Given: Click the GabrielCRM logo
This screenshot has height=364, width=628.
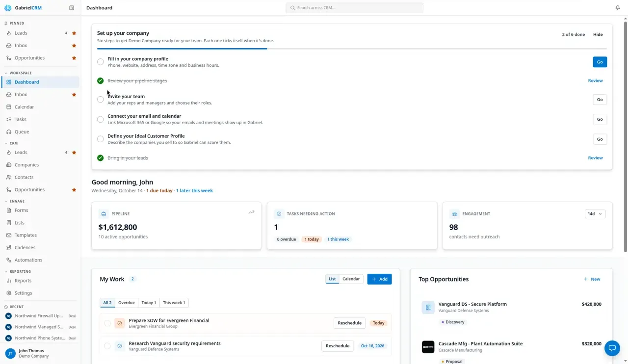Looking at the screenshot, I should (23, 8).
